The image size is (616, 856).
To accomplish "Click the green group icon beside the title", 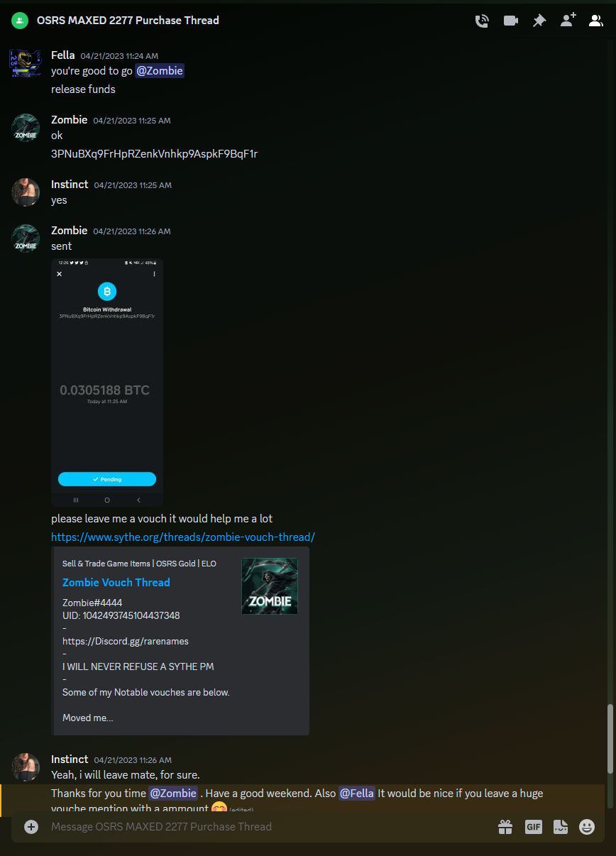I will [x=20, y=21].
